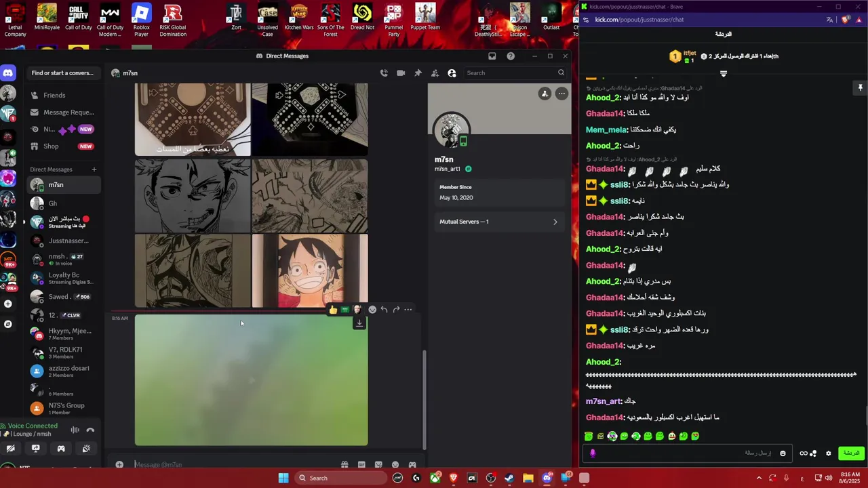Screen dimensions: 868x488
Task: Reply to the hovered message
Action: pos(384,310)
